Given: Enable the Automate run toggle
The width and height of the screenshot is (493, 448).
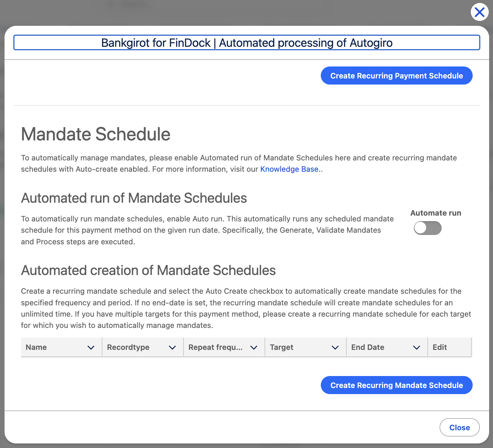Looking at the screenshot, I should tap(427, 228).
